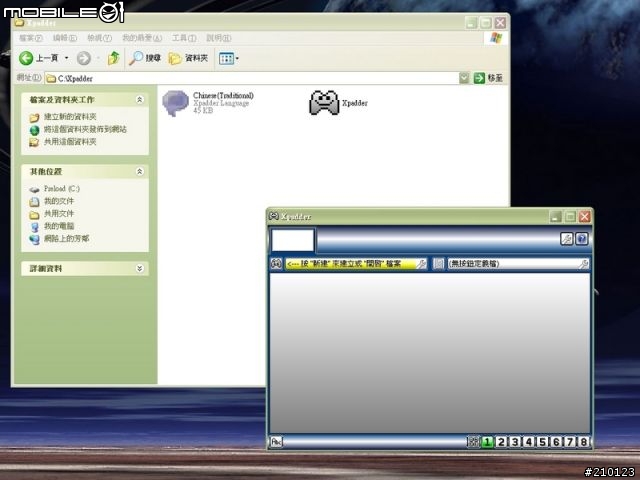Select the Xpadder gamepad application icon

point(324,102)
